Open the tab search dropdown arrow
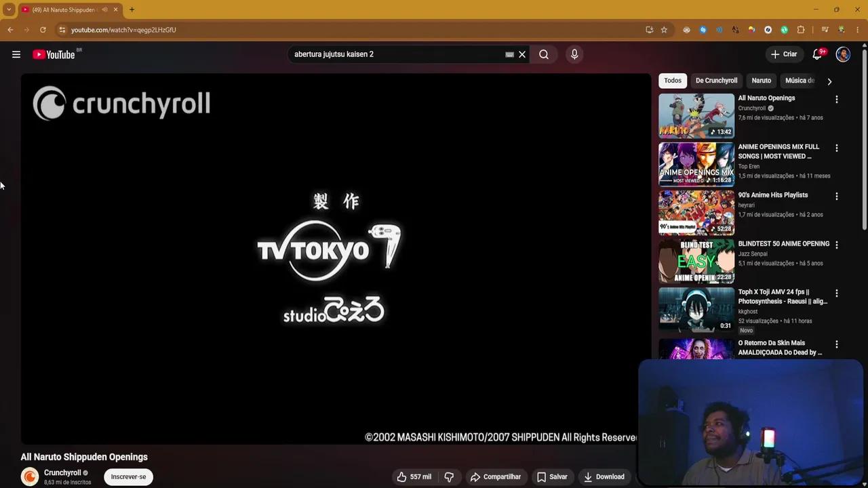Viewport: 868px width, 488px height. point(9,9)
